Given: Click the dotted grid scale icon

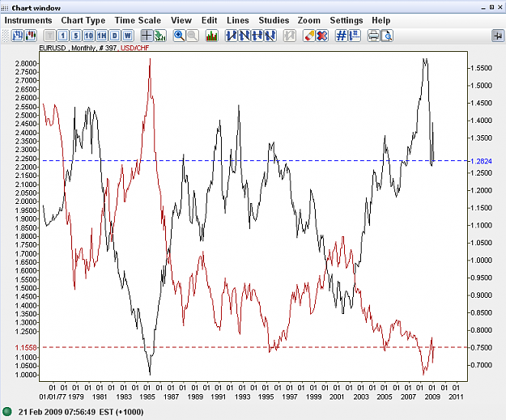Looking at the screenshot, I should pyautogui.click(x=355, y=36).
